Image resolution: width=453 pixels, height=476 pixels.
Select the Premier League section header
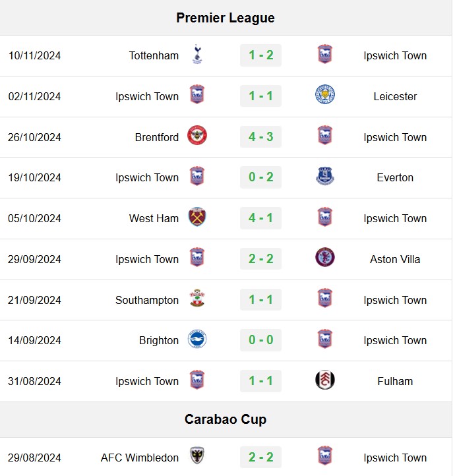coord(226,18)
